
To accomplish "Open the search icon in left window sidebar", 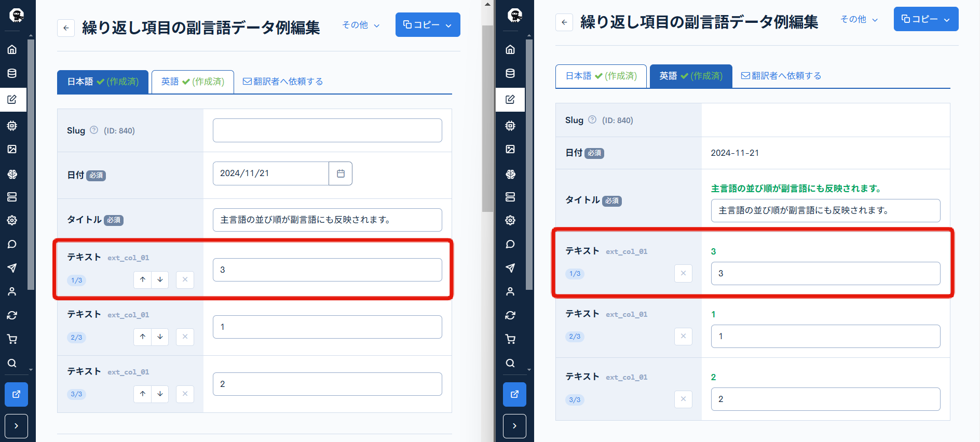I will [x=12, y=363].
